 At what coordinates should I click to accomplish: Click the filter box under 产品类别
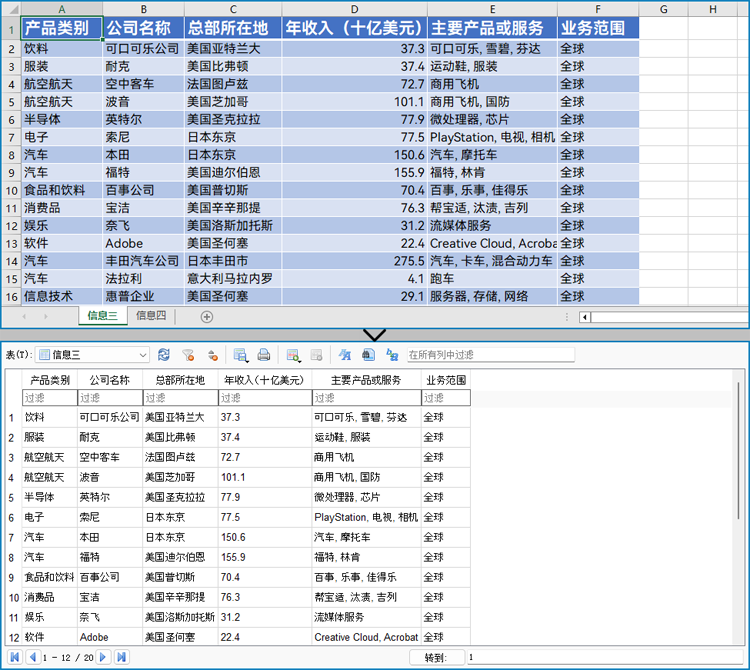coord(50,398)
